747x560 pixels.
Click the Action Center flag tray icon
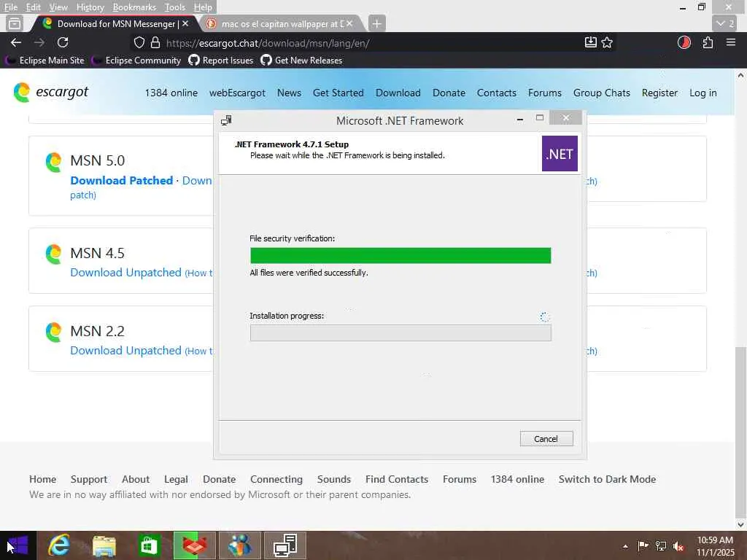click(x=643, y=545)
